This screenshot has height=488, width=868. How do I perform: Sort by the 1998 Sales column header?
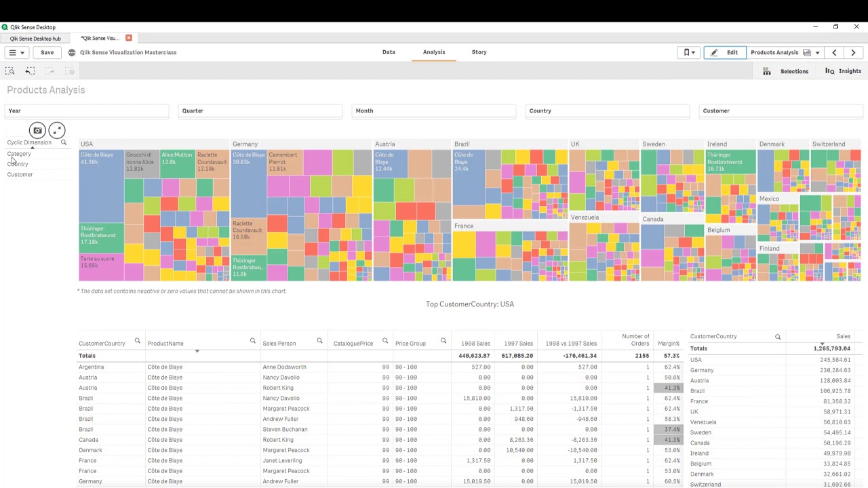(475, 344)
